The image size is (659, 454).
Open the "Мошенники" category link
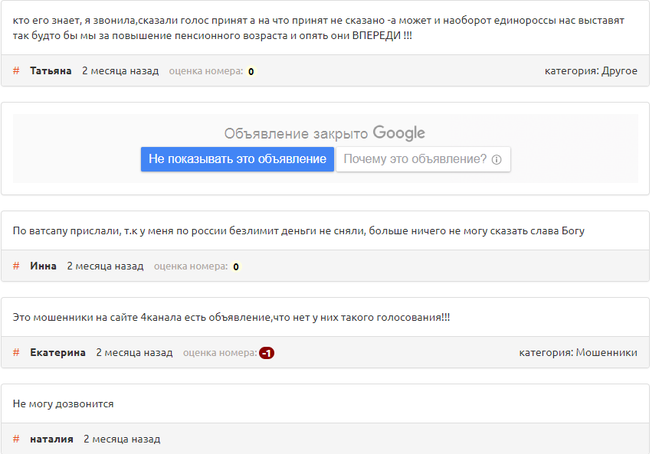[x=606, y=352]
